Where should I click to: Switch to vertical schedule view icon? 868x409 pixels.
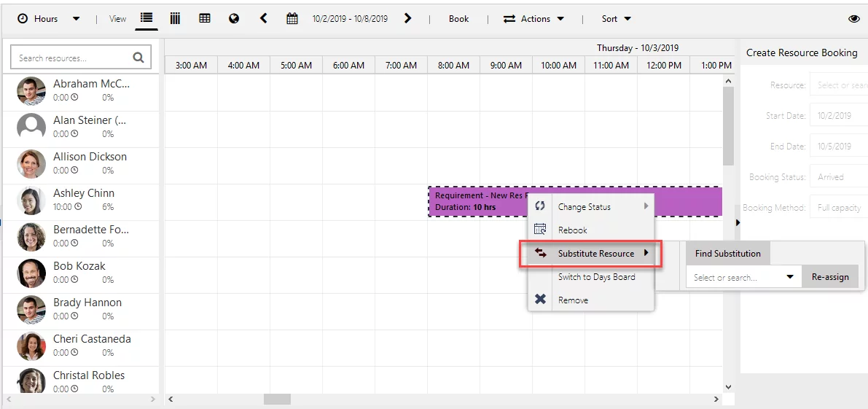click(x=175, y=18)
